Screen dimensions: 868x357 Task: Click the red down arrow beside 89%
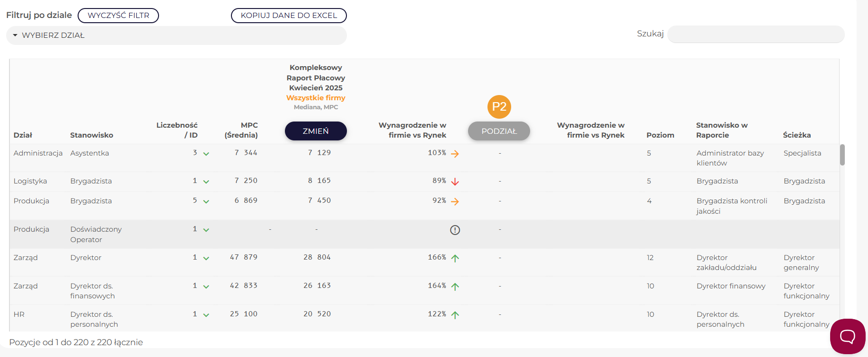point(455,182)
